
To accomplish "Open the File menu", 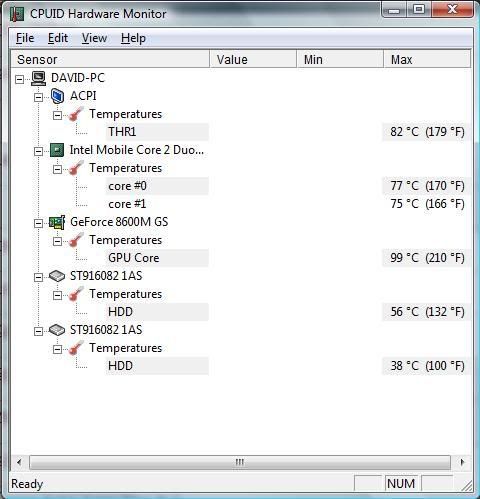I will click(x=25, y=38).
